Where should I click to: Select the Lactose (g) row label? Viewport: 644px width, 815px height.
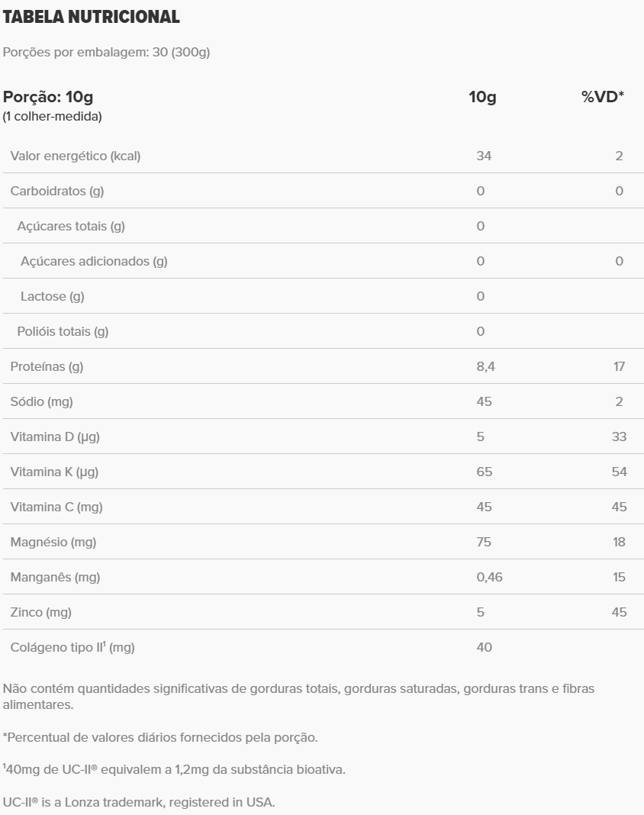point(53,296)
